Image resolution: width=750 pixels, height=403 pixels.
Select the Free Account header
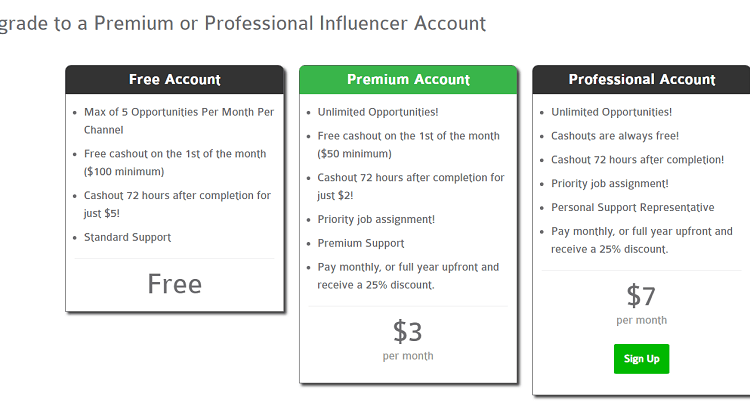pyautogui.click(x=175, y=79)
